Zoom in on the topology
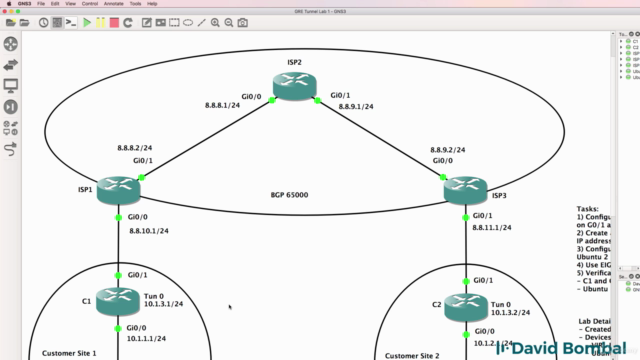This screenshot has height=360, width=640. coord(215,23)
